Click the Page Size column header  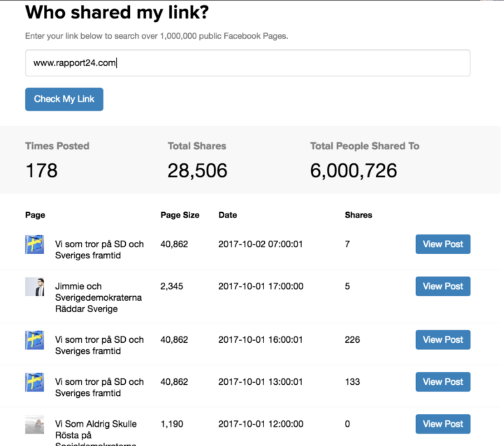point(180,215)
